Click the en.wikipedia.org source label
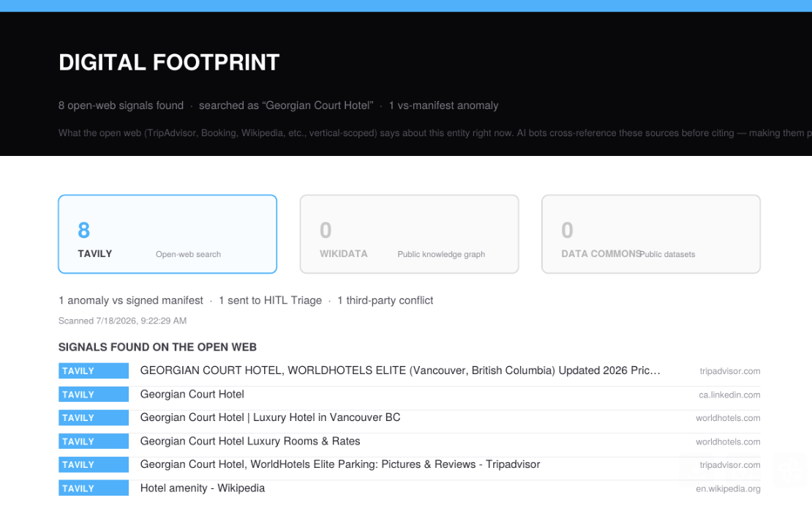812x514 pixels. tap(728, 488)
